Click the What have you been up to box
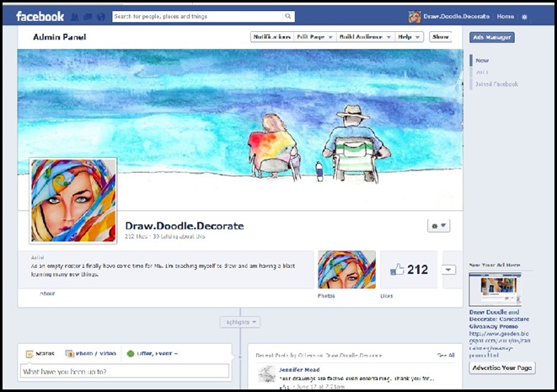The width and height of the screenshot is (557, 392). (x=125, y=372)
